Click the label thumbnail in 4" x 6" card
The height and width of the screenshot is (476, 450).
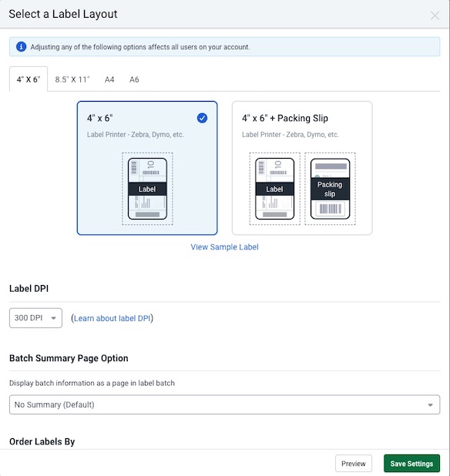pos(147,189)
